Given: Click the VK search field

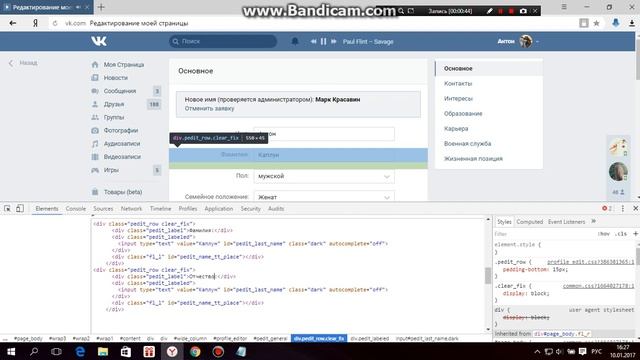Looking at the screenshot, I should [x=223, y=41].
